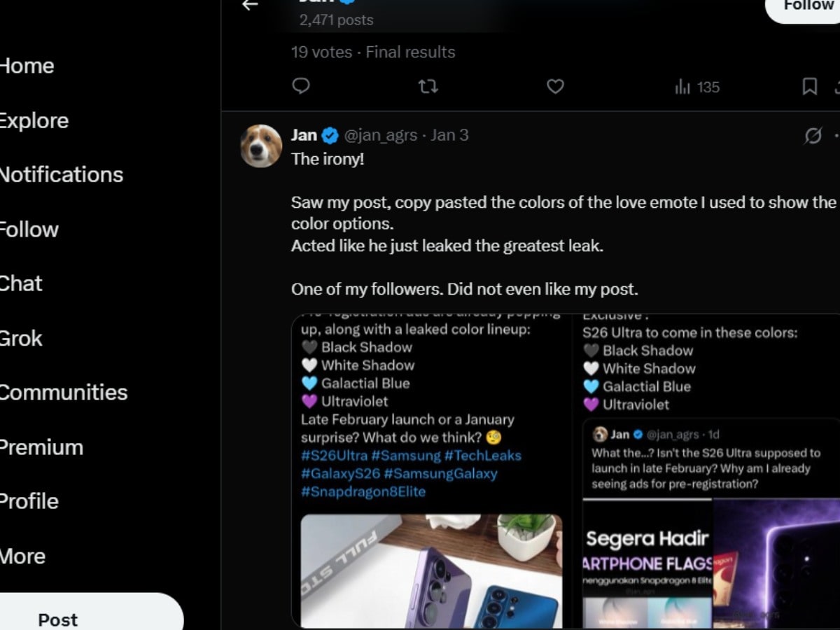View post analytics showing 135

(696, 87)
